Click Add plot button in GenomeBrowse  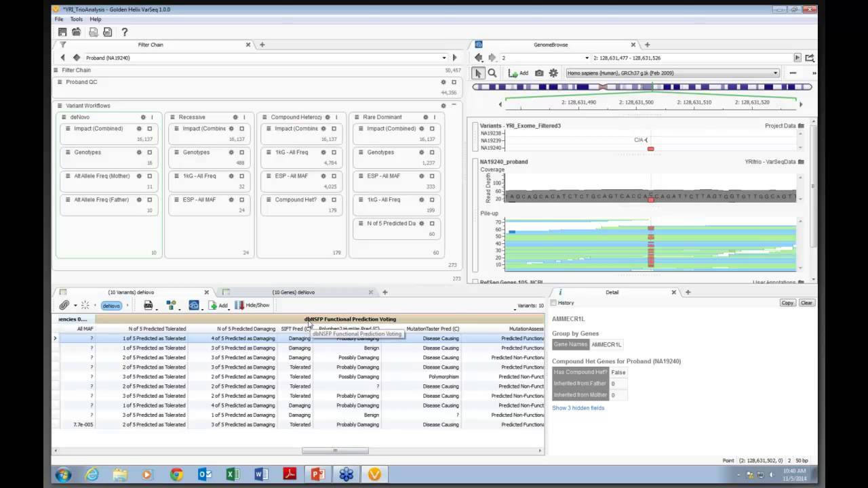point(518,73)
